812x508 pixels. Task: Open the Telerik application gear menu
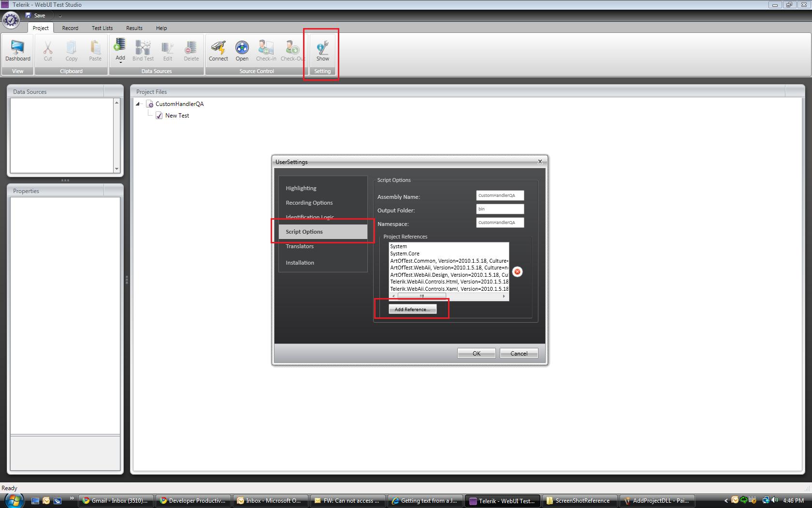pos(11,20)
